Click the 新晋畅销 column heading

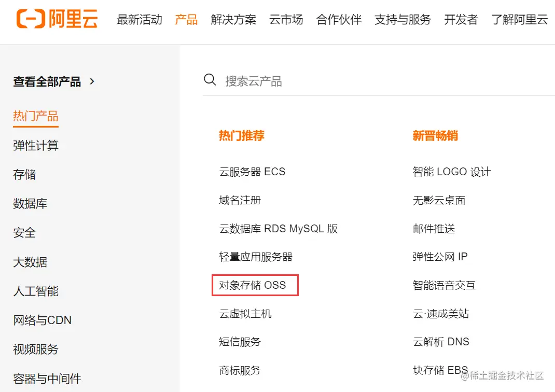coord(435,135)
